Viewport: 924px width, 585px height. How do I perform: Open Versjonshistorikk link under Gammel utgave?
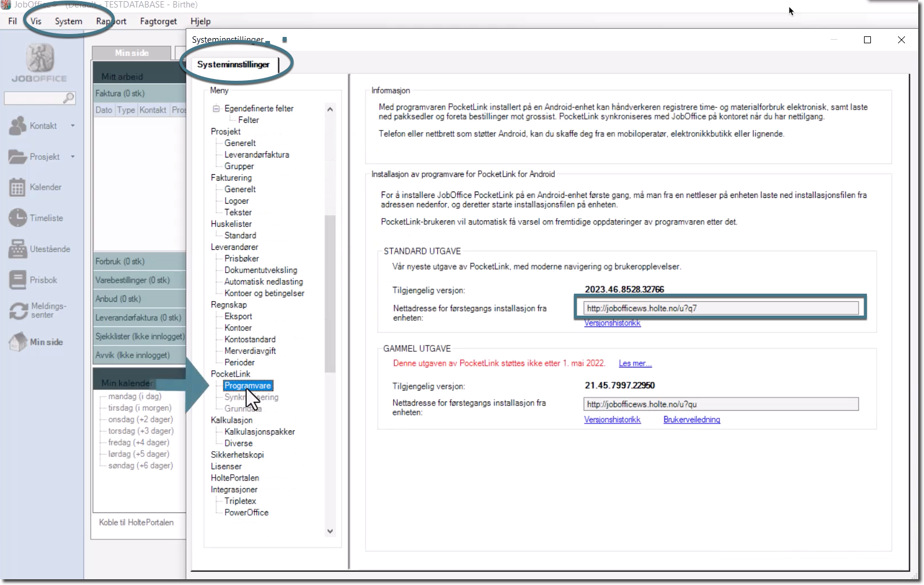tap(613, 419)
